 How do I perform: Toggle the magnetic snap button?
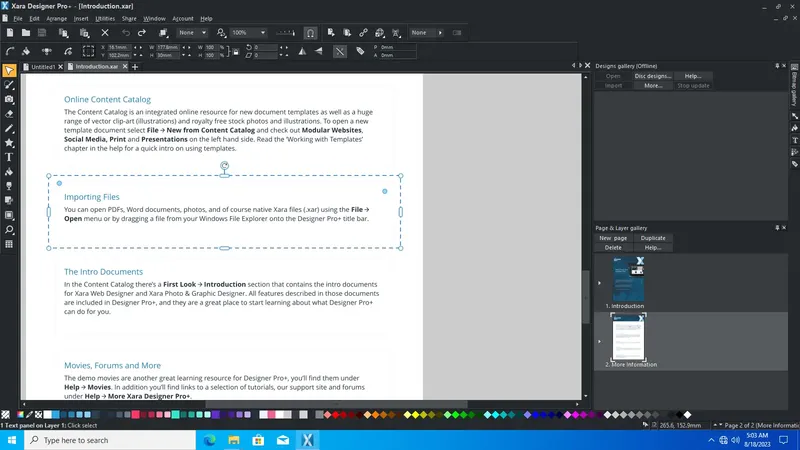tap(310, 33)
